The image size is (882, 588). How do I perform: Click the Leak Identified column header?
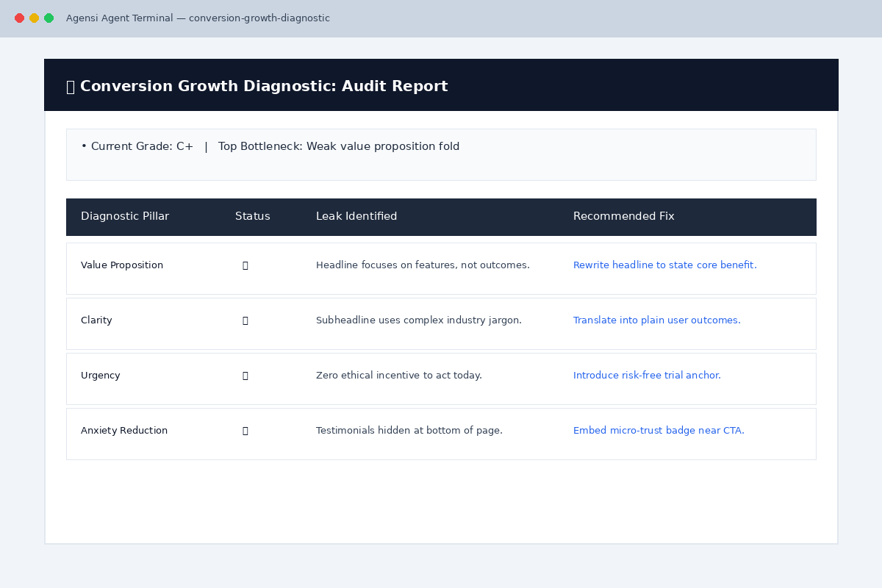tap(356, 216)
